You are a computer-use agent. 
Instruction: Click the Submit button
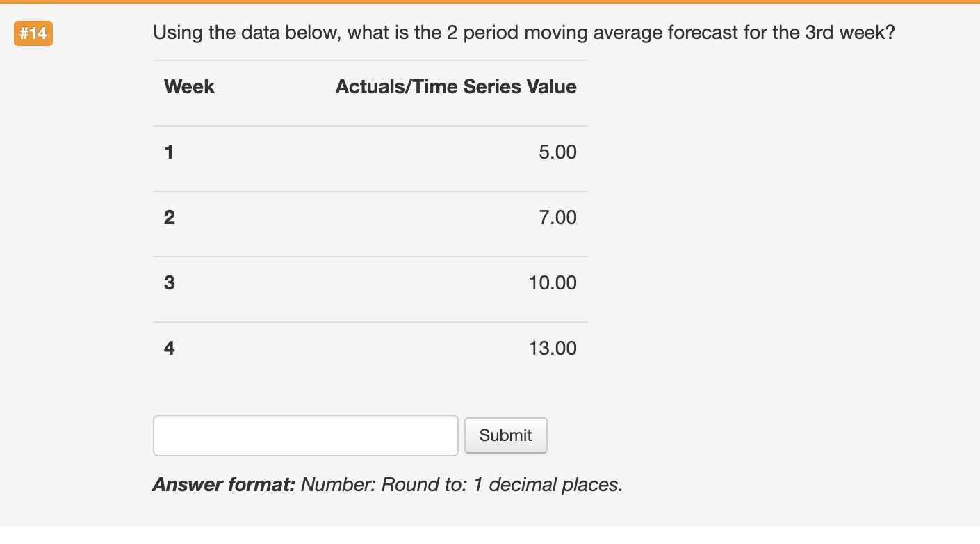505,435
